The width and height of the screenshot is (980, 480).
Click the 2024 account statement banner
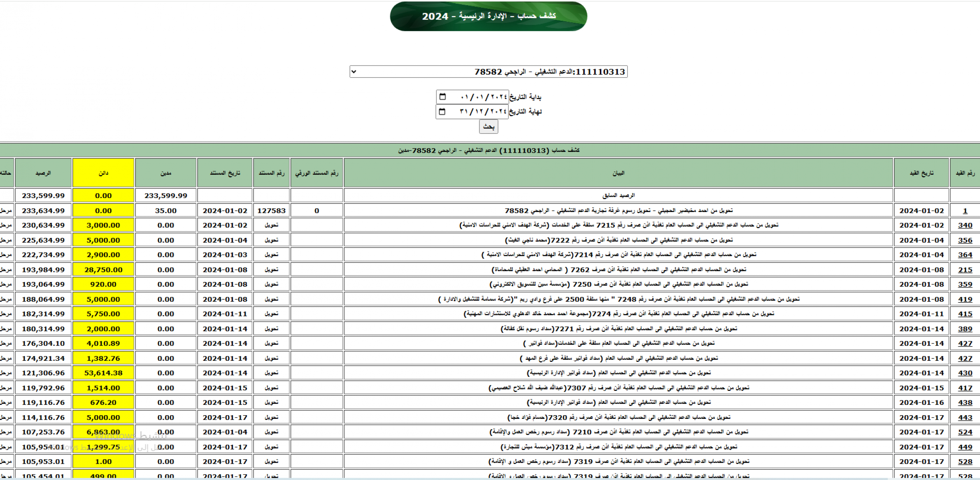488,16
